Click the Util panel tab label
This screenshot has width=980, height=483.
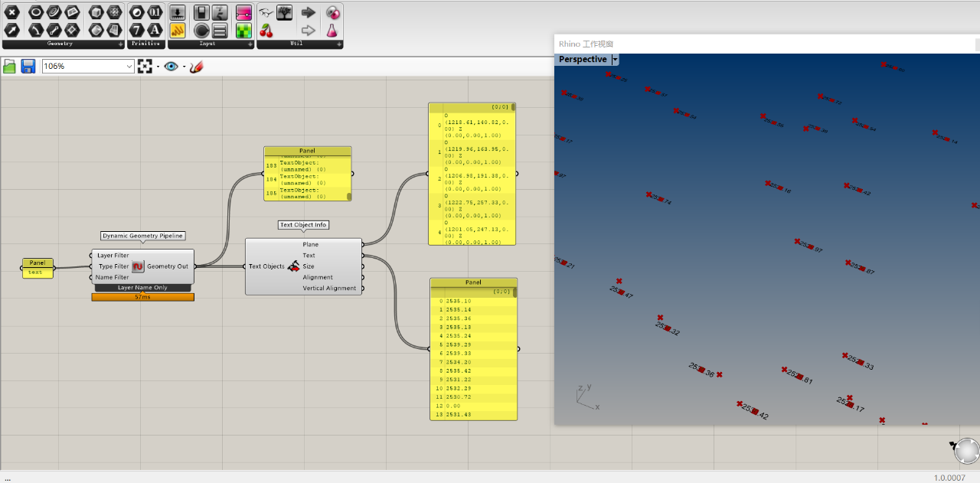[x=296, y=44]
